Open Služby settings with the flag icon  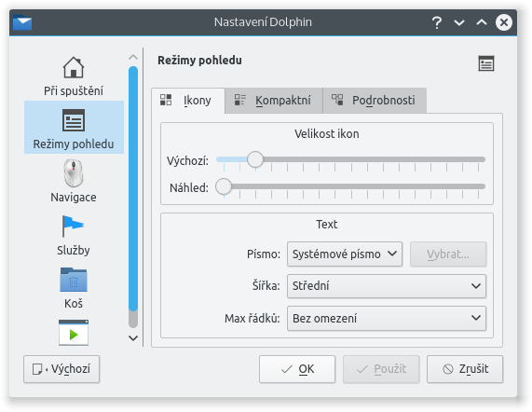coord(74,235)
